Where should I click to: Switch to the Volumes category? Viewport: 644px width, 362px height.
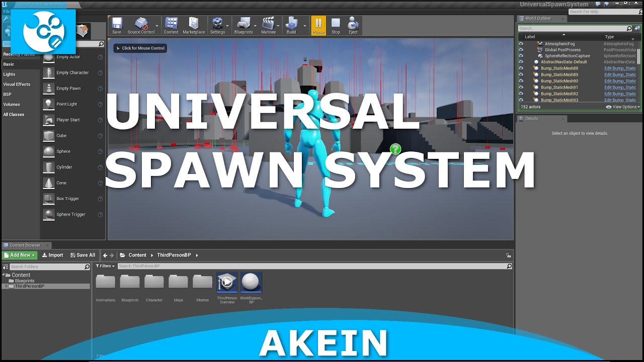12,105
